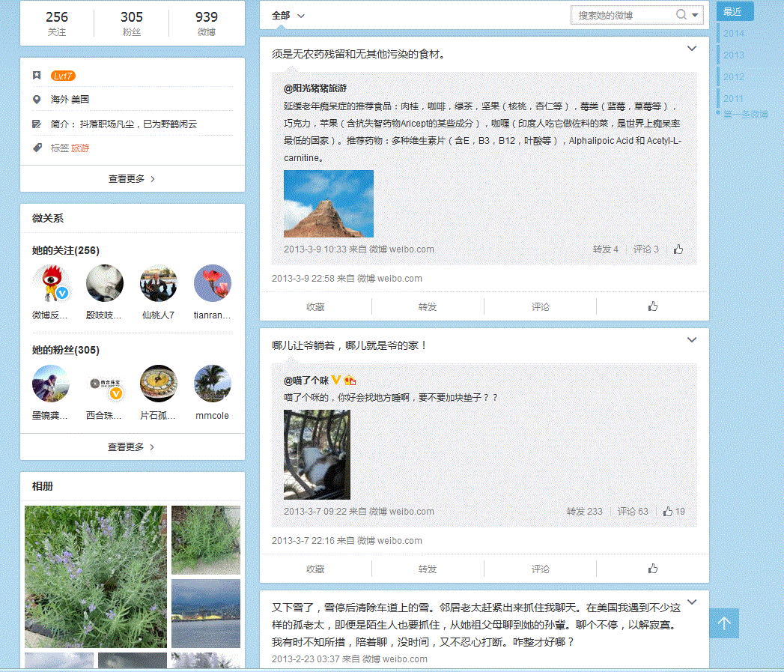Open the 微博反… avatar in following list

[x=51, y=283]
